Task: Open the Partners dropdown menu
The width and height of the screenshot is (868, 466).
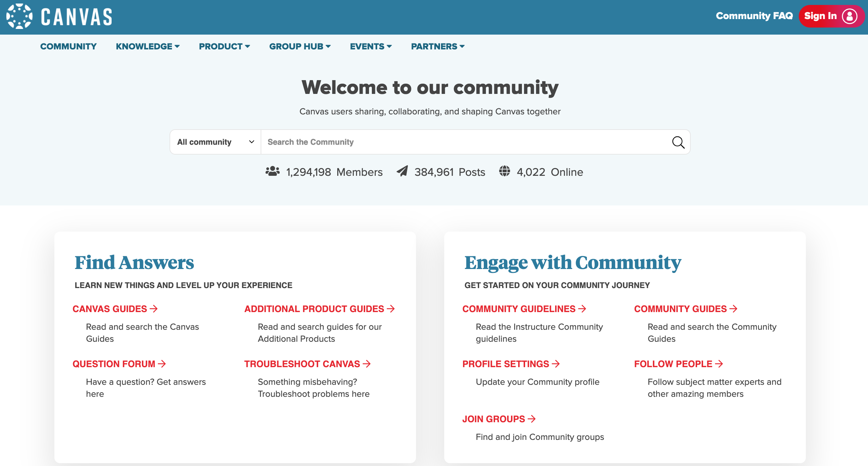Action: pyautogui.click(x=438, y=47)
